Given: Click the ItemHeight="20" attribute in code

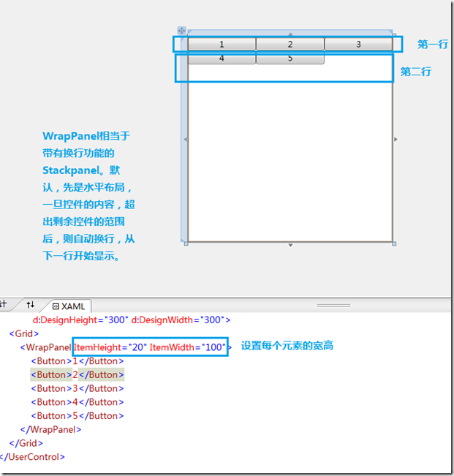Looking at the screenshot, I should click(110, 347).
